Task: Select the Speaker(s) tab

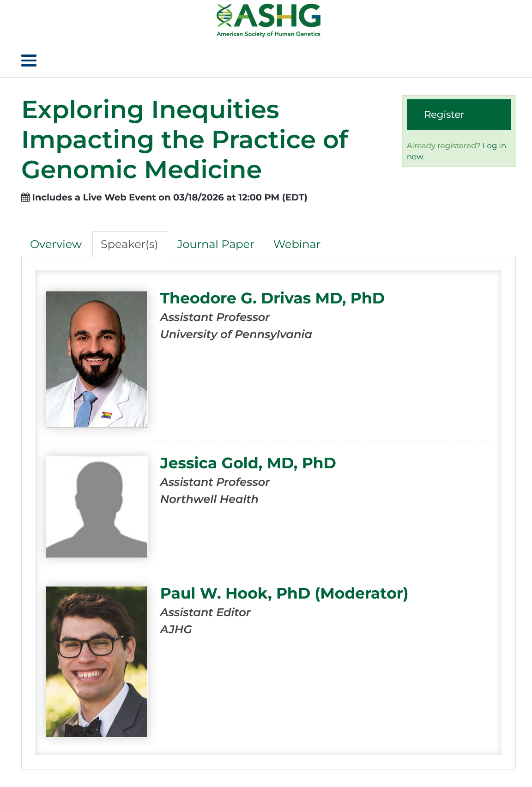Action: tap(129, 244)
